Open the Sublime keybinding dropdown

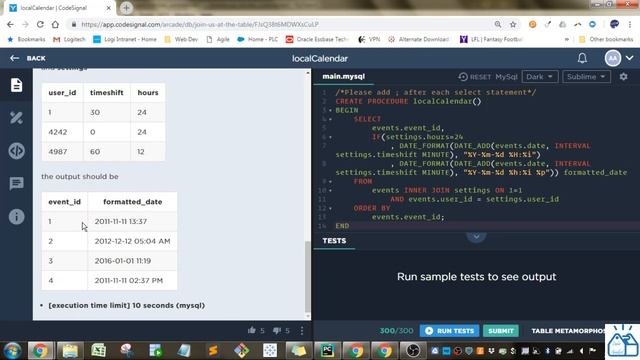586,76
